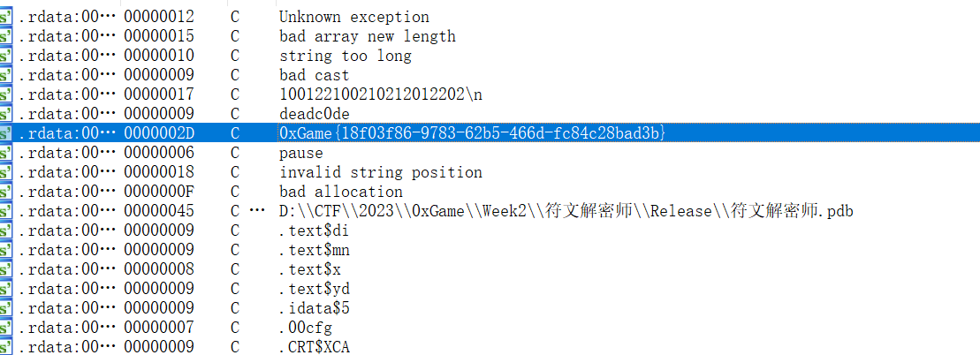Screen dimensions: 980x355
Task: Click the string icon of the 'pause' row
Action: coord(5,153)
